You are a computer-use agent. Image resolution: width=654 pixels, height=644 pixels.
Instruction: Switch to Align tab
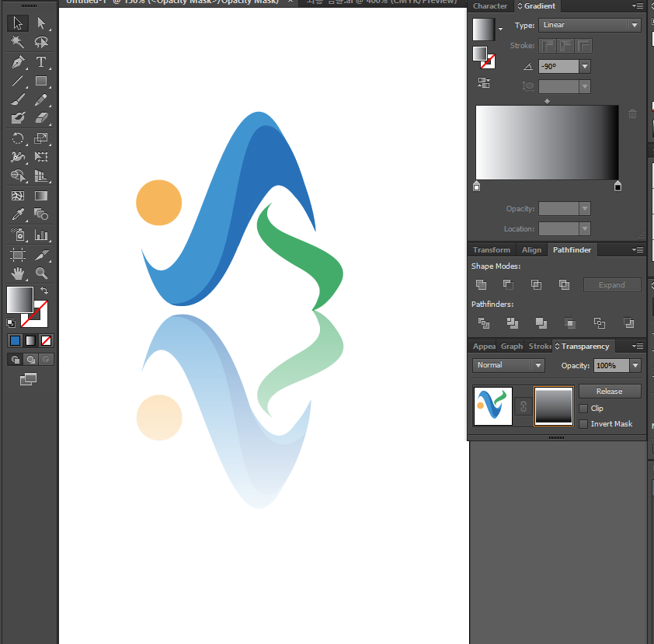[531, 249]
